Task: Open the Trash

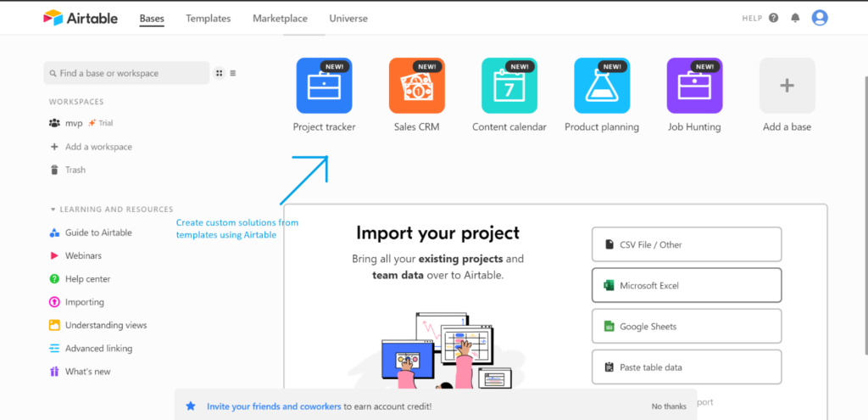Action: pos(75,170)
